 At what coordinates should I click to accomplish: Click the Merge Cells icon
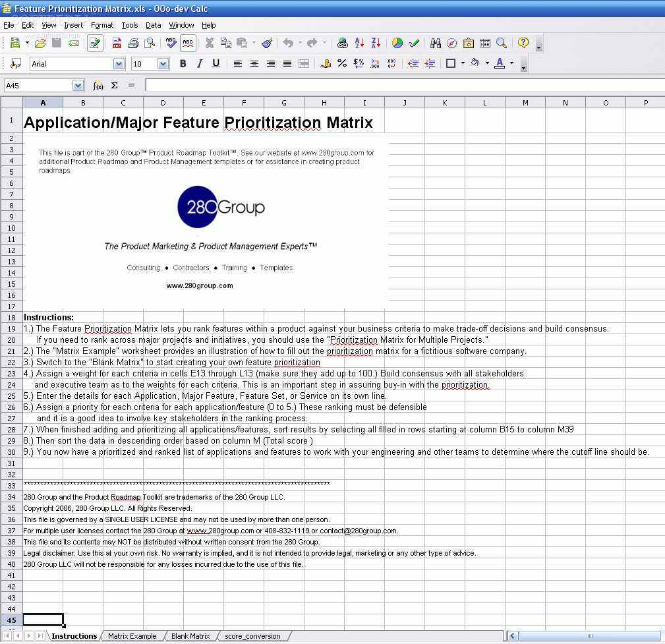(304, 64)
